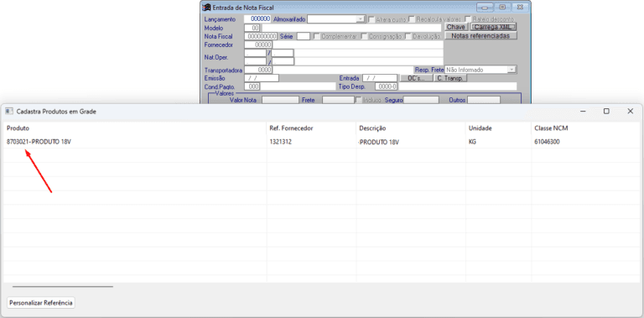Click the Carrega XML button
The image size is (644, 318).
coord(492,27)
